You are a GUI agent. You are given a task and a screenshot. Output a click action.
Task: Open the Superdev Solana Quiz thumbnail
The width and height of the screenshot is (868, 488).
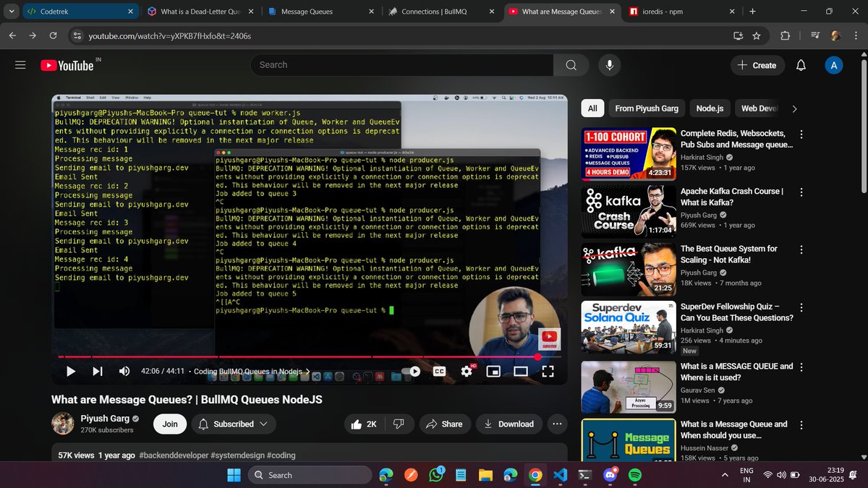(629, 328)
